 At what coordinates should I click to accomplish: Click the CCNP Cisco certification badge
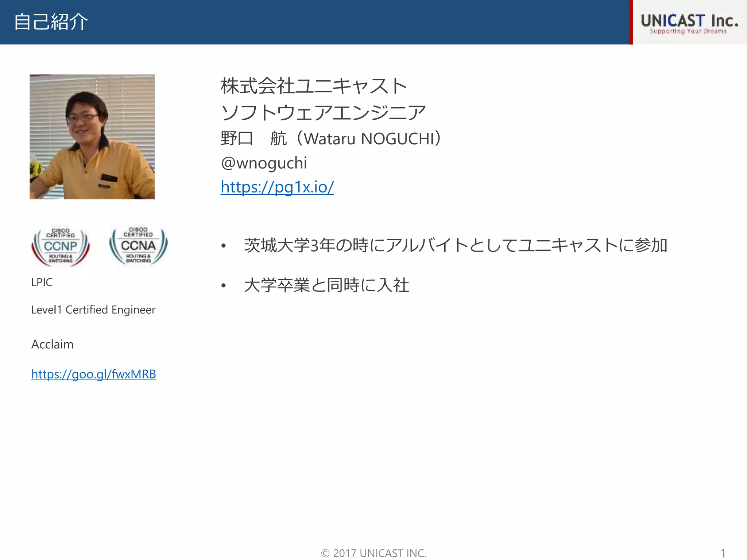coord(61,245)
